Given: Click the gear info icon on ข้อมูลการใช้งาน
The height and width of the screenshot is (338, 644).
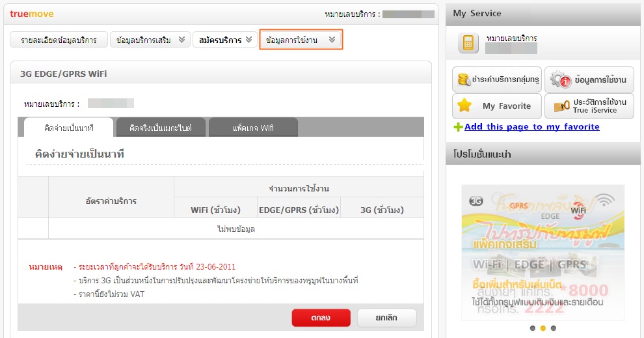Looking at the screenshot, I should tap(561, 79).
